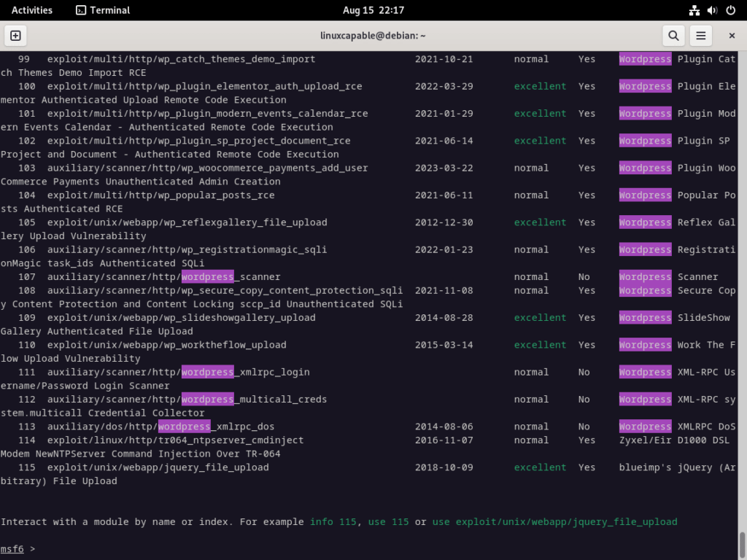This screenshot has height=560, width=747.
Task: Open the clock and calendar panel
Action: (x=373, y=10)
